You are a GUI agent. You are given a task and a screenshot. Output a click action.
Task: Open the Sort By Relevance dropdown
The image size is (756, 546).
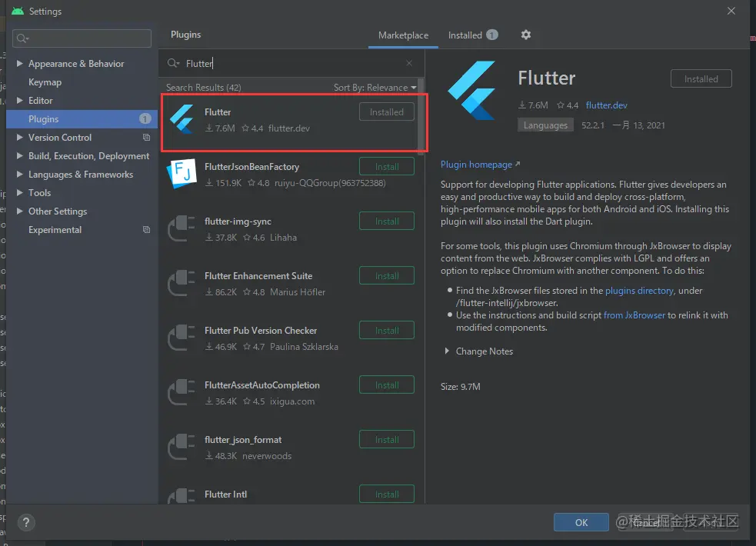[x=375, y=88]
